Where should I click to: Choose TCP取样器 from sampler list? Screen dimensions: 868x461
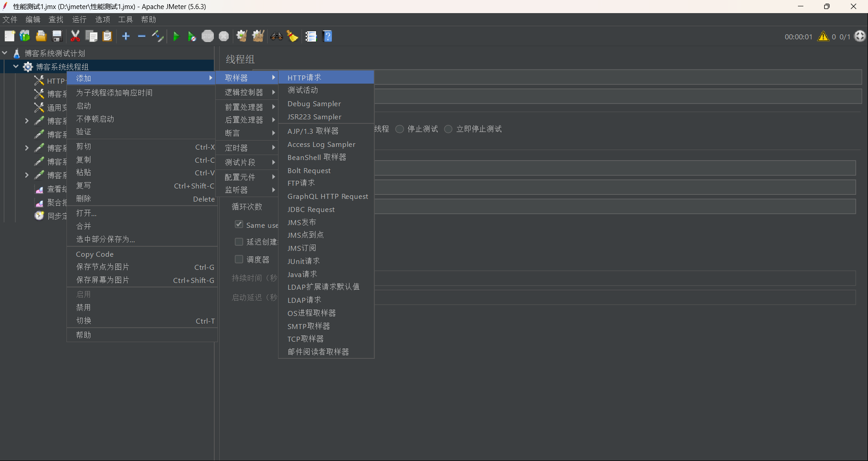point(326,339)
